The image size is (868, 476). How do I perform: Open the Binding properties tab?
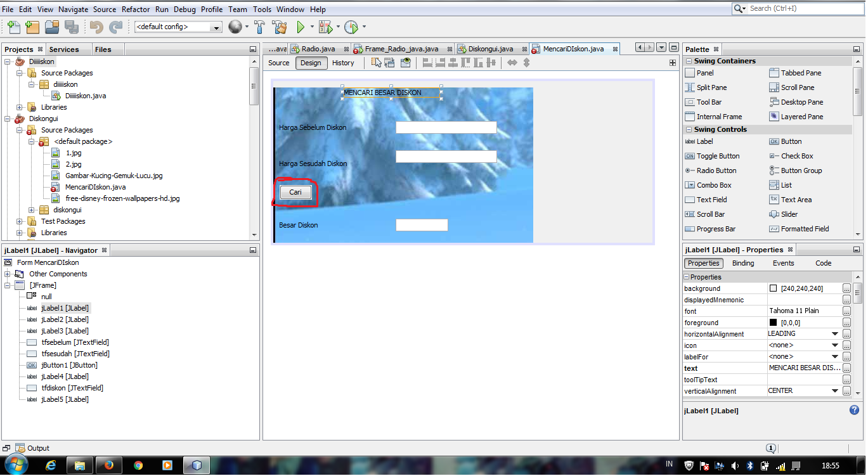tap(743, 263)
